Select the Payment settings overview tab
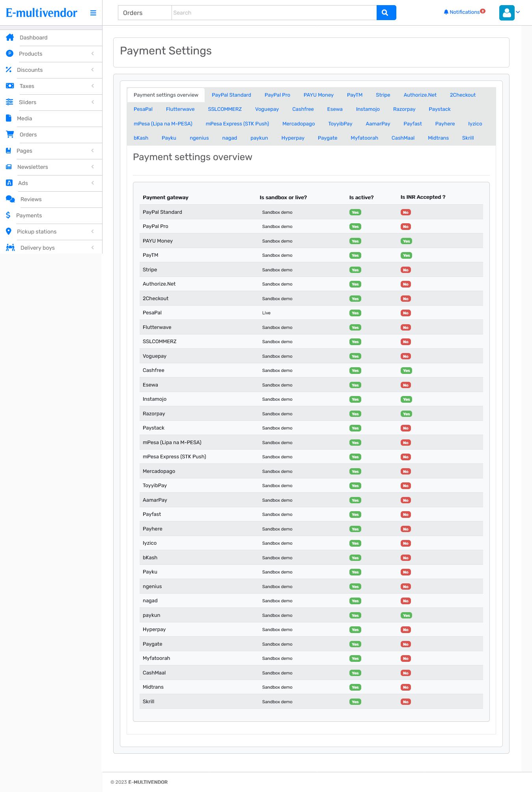 point(166,95)
